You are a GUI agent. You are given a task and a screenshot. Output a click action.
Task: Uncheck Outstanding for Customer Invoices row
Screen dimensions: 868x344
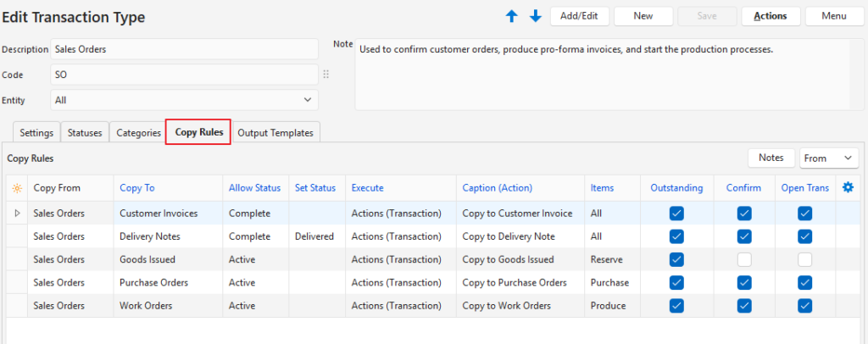tap(676, 214)
